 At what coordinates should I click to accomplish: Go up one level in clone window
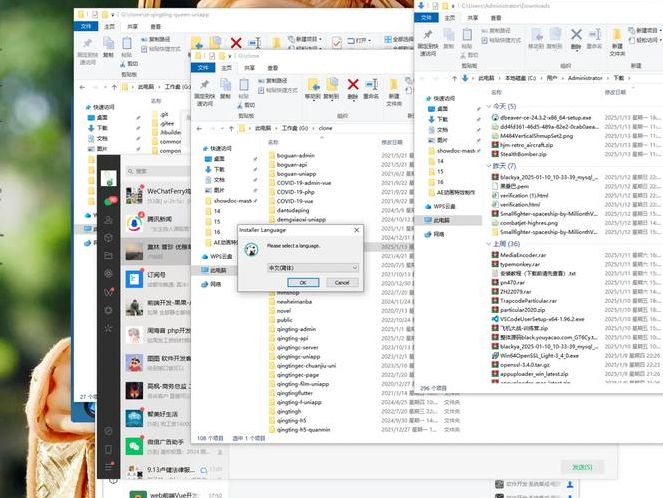(231, 128)
